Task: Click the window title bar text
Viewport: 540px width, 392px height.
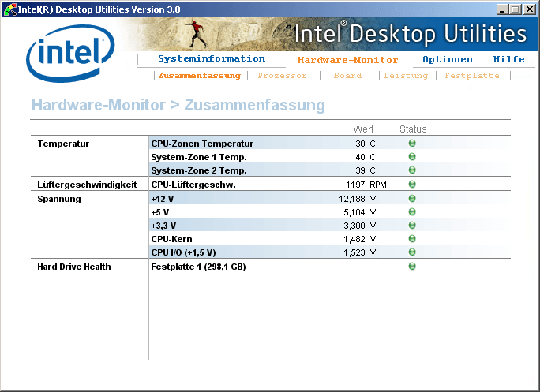Action: [x=99, y=9]
